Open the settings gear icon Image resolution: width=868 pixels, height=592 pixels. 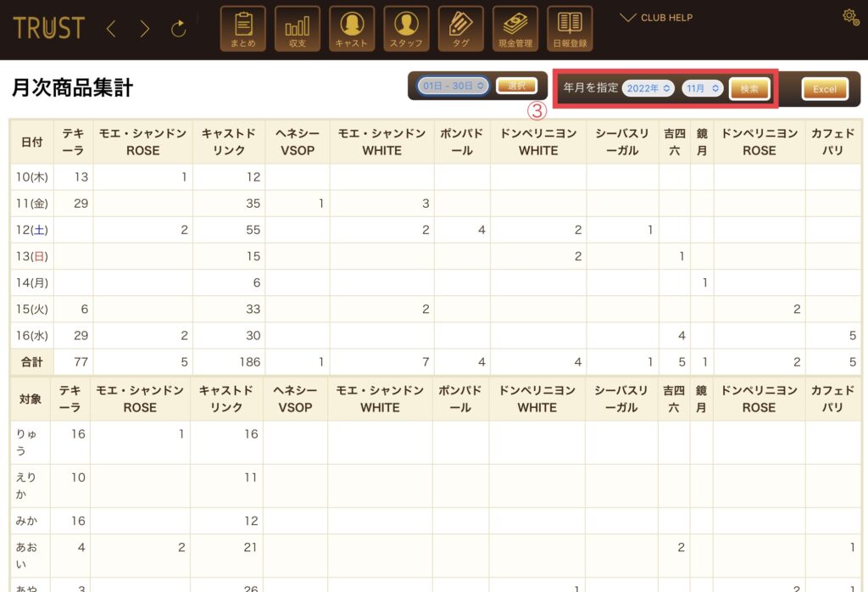851,17
